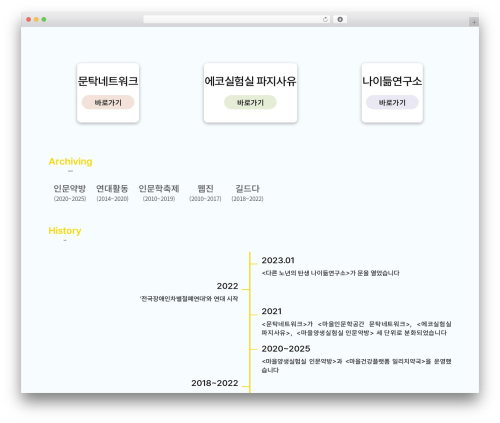Select the 2022 timeline entry
Viewport: 500px width, 423px height.
coord(227,286)
